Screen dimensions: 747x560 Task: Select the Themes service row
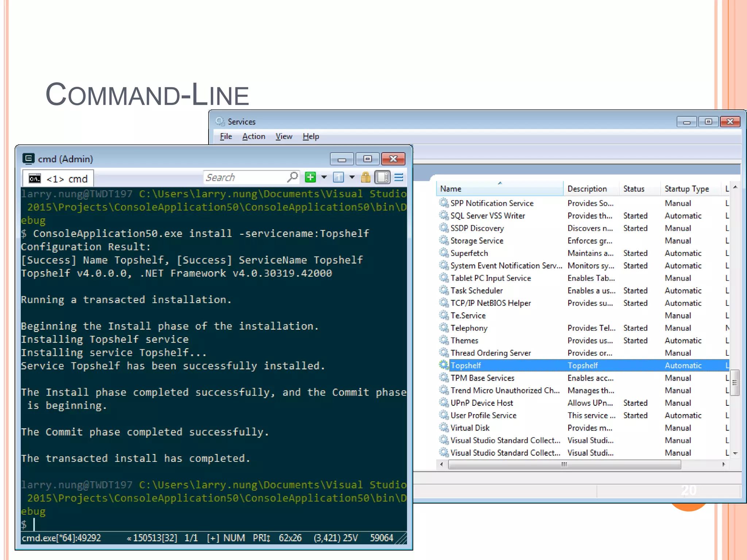[582, 341]
